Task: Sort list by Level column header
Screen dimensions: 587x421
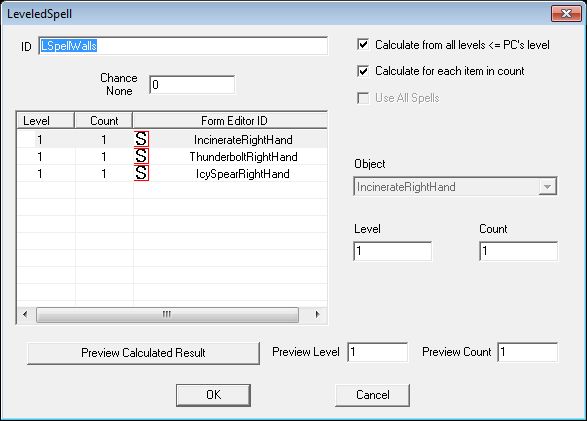Action: (45, 121)
